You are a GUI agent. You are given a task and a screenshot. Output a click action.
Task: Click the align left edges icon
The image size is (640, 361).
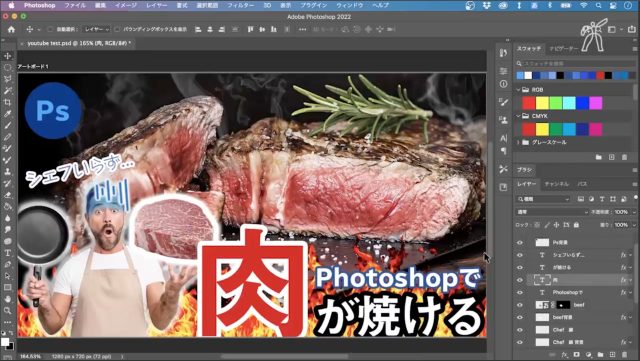[x=198, y=29]
